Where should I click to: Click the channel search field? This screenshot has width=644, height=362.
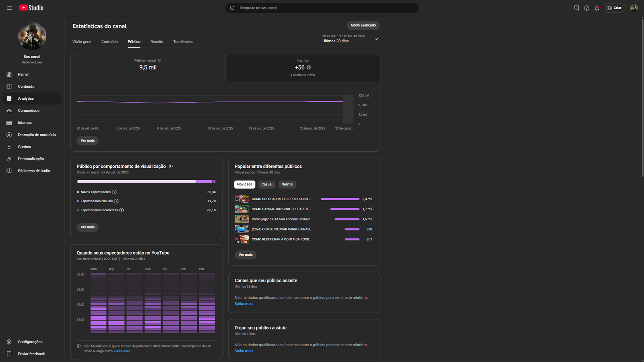coord(322,8)
